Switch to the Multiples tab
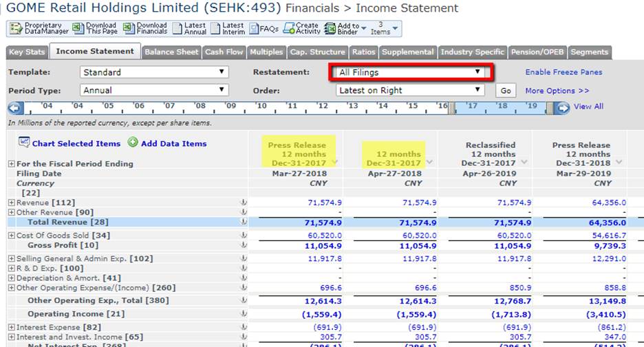644x347 pixels. click(266, 52)
